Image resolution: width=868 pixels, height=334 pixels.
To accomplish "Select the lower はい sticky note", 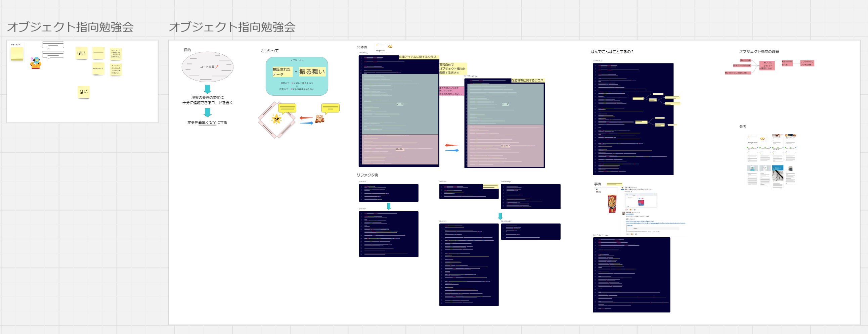I will 83,92.
